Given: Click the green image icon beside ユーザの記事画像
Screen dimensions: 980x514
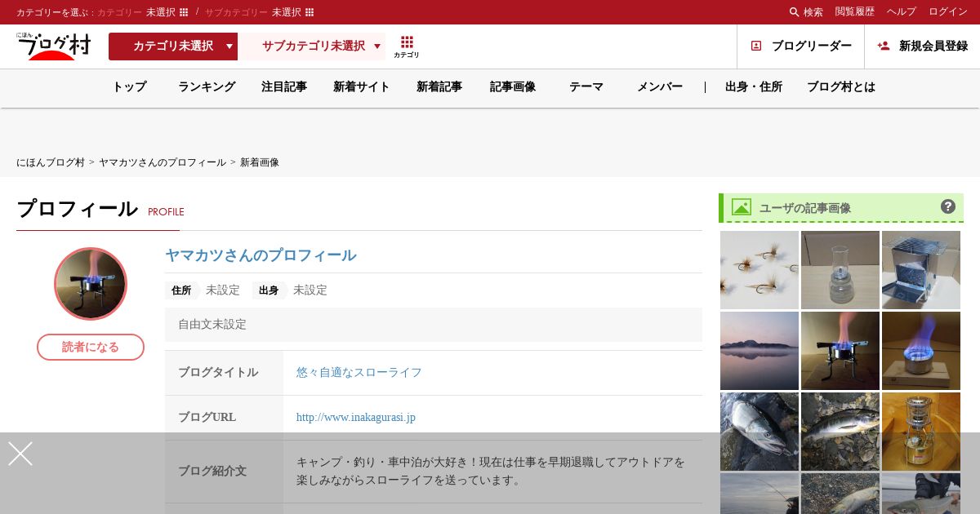Looking at the screenshot, I should pyautogui.click(x=742, y=207).
